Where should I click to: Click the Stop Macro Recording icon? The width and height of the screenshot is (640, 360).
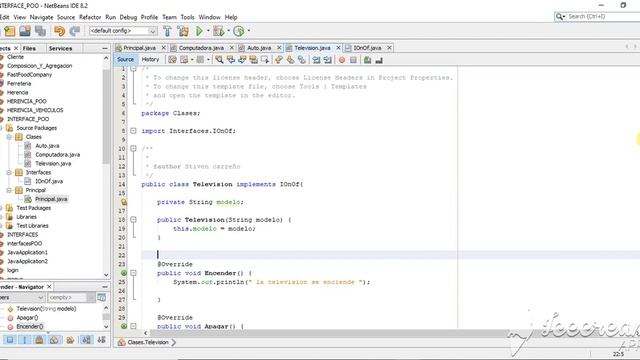[x=353, y=60]
